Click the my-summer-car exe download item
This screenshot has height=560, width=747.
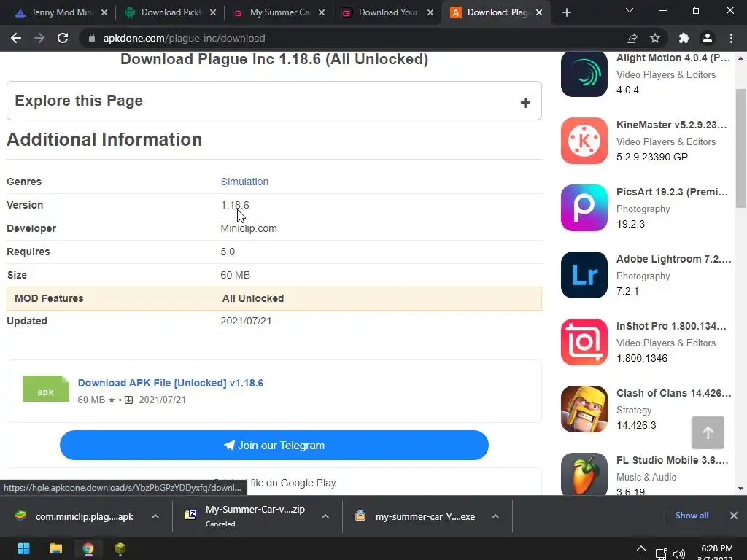(419, 516)
